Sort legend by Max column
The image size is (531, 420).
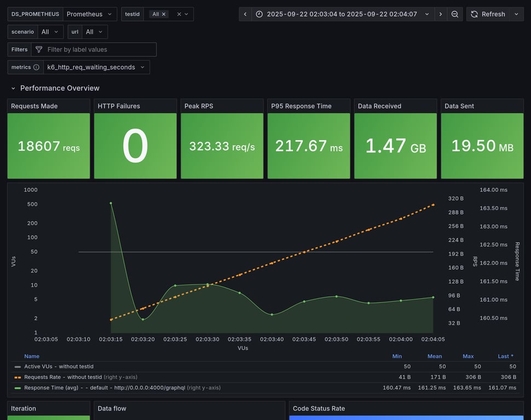(467, 356)
